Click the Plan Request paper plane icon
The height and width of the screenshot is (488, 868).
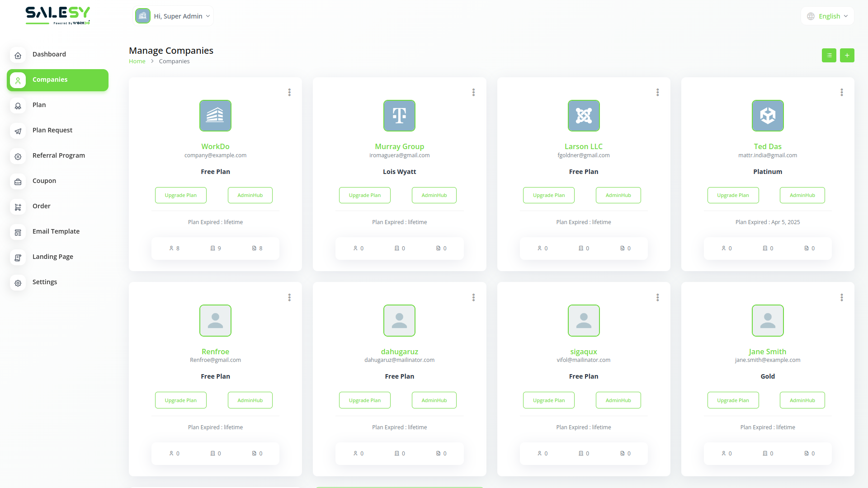(18, 131)
